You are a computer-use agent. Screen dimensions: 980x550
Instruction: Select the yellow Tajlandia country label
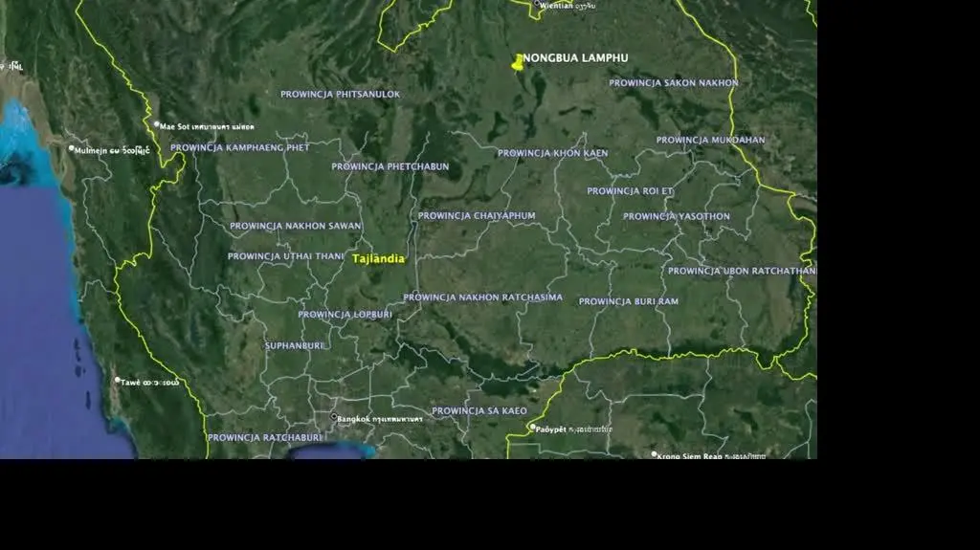[x=378, y=259]
